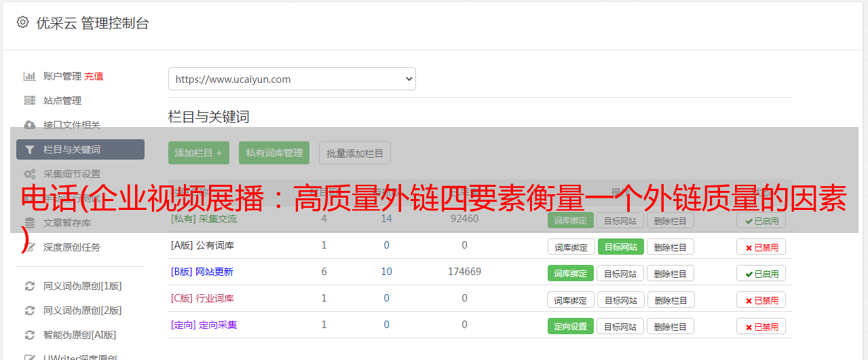
Task: Click 目标网站 in the 采集交流 row
Action: pos(620,221)
